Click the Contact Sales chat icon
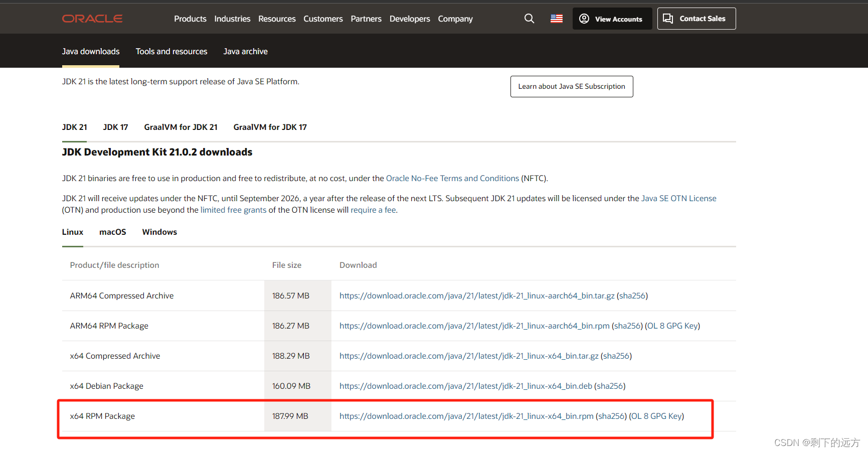This screenshot has height=452, width=868. pos(667,18)
